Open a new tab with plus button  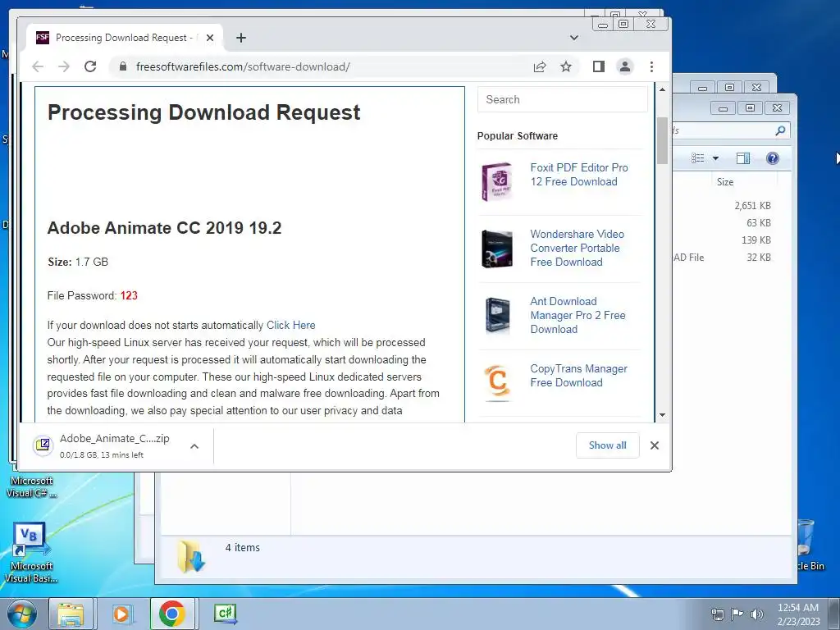click(x=241, y=38)
